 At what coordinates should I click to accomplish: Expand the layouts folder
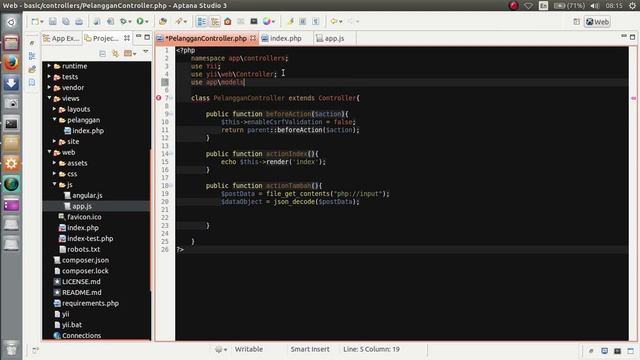coord(54,109)
